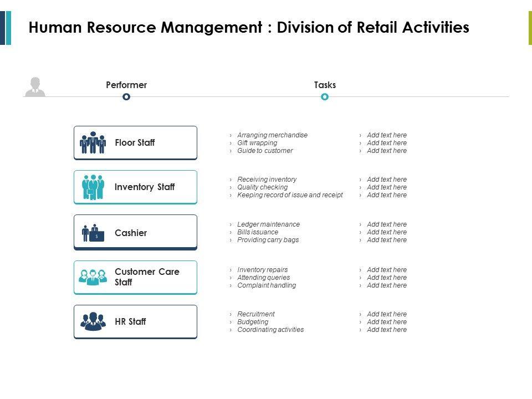
Task: Click the Cashier register icon
Action: (93, 233)
